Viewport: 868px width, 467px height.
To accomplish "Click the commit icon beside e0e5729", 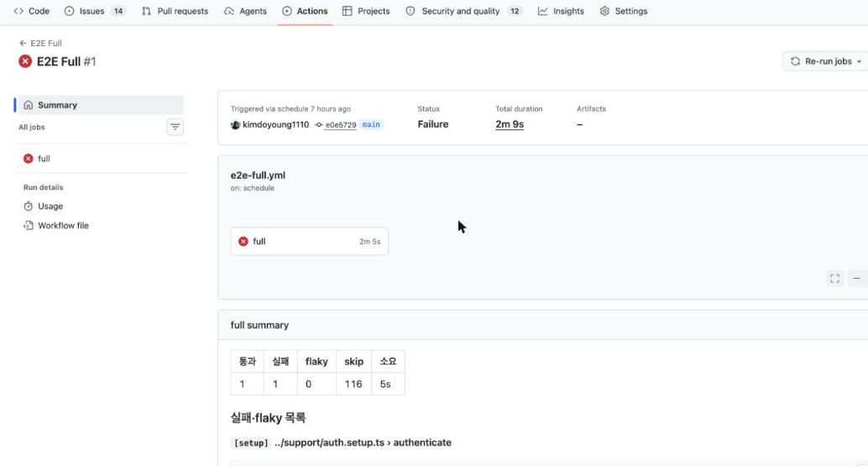I will [319, 125].
